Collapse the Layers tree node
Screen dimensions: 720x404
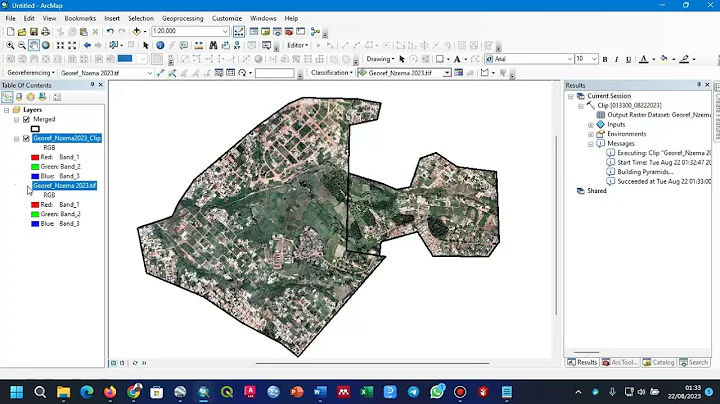click(6, 110)
